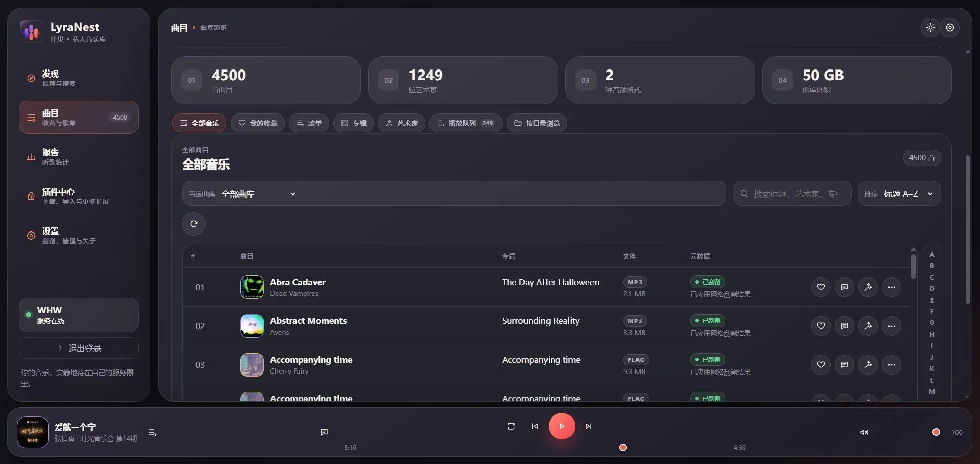Screen dimensions: 980x464
Task: Click the metadata tool icon in row 03
Action: 868,365
